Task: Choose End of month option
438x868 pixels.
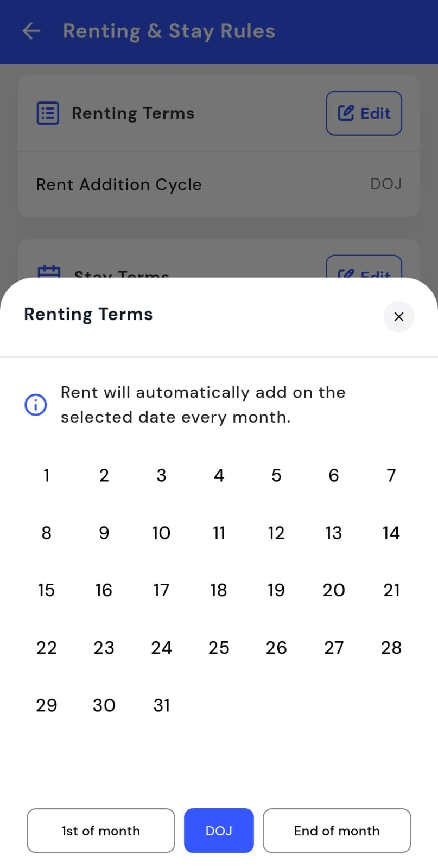Action: tap(337, 831)
